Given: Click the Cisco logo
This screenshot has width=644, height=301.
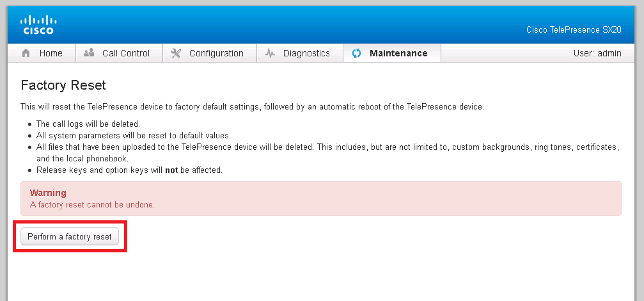Looking at the screenshot, I should click(38, 25).
